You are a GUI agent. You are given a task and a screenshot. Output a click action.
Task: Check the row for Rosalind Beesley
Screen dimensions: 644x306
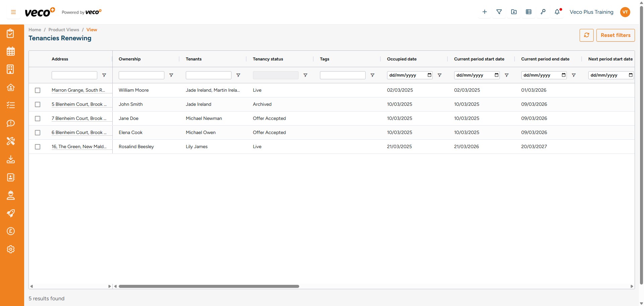coord(38,147)
